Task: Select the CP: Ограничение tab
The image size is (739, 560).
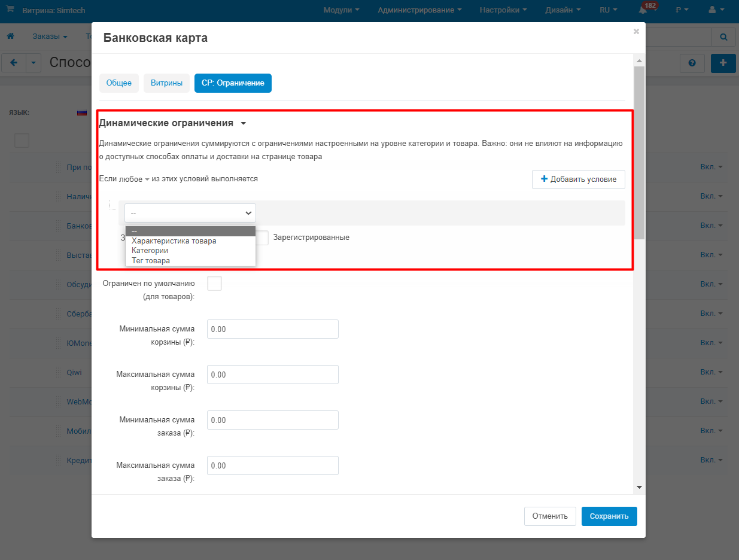Action: point(233,83)
